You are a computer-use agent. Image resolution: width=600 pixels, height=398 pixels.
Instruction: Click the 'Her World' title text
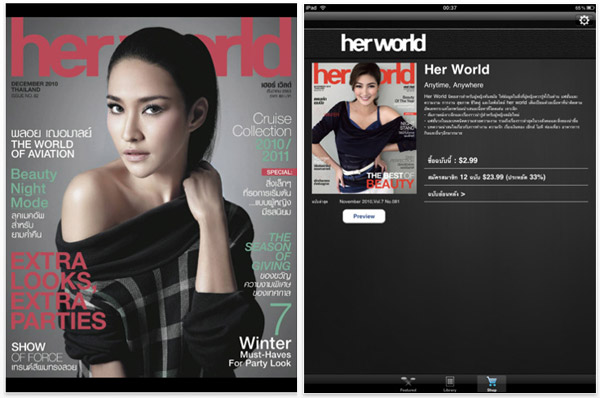[457, 69]
